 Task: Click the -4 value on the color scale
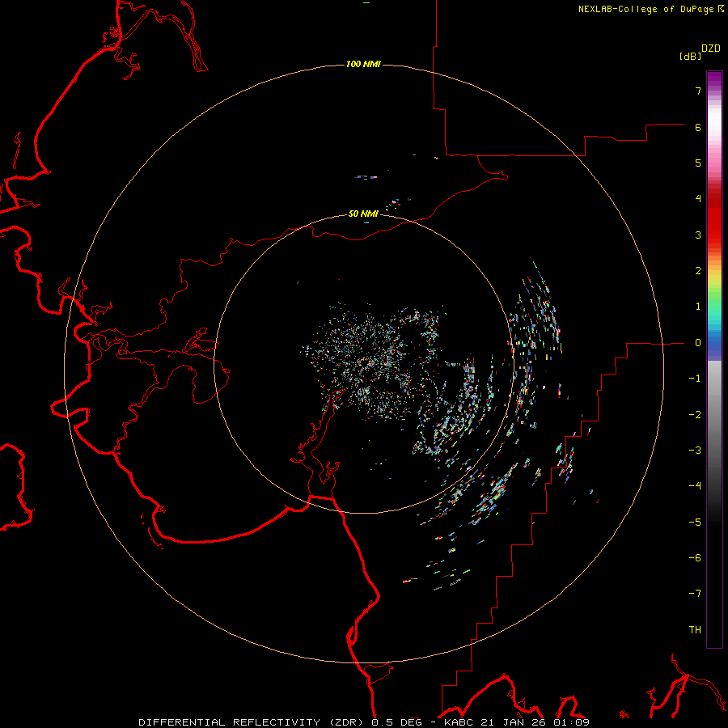(695, 486)
